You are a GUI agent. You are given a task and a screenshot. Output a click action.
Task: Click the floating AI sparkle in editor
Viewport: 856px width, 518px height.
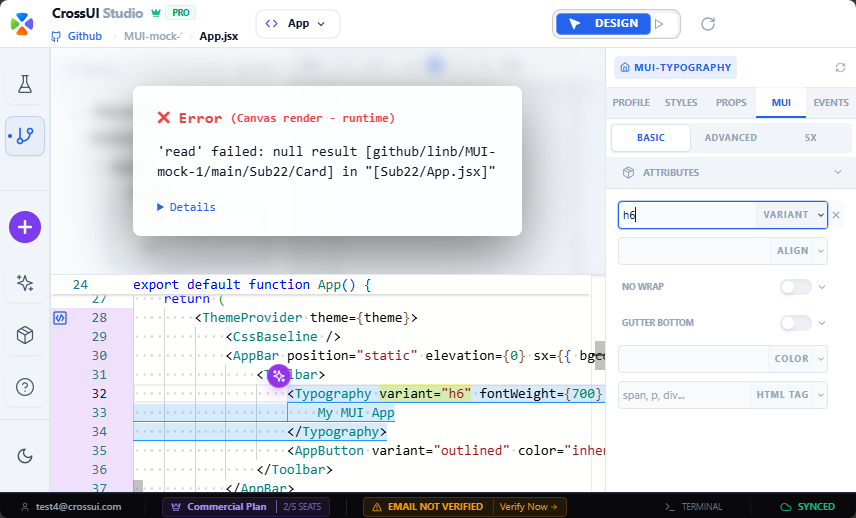[x=279, y=376]
